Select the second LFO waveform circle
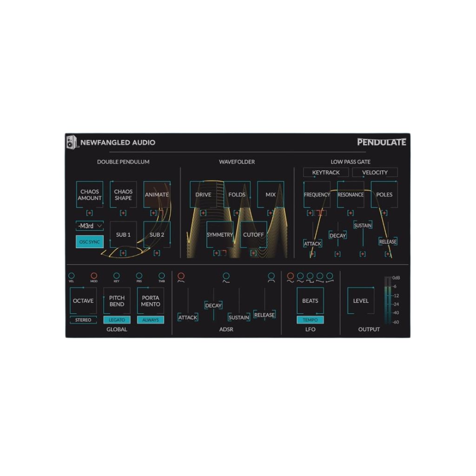 click(x=300, y=277)
